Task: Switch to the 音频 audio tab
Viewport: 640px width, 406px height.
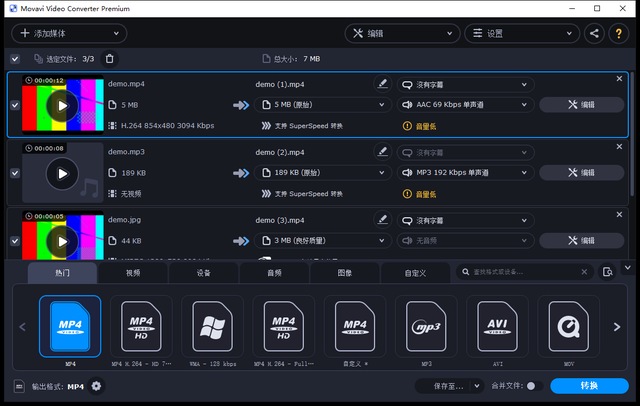Action: 274,273
